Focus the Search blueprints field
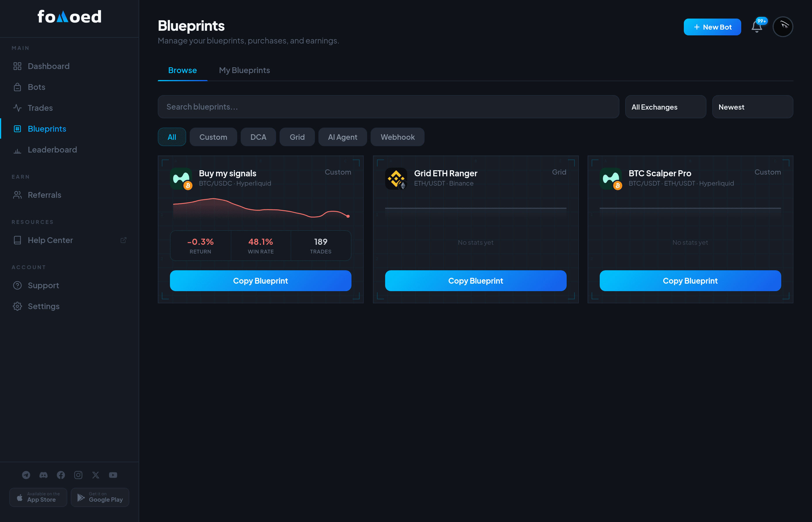The height and width of the screenshot is (522, 812). coord(388,107)
